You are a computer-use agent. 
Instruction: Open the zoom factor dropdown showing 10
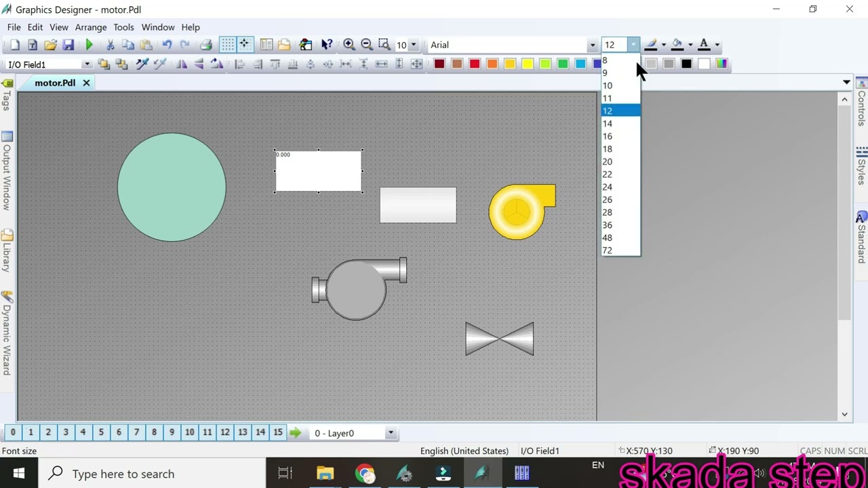click(x=413, y=45)
